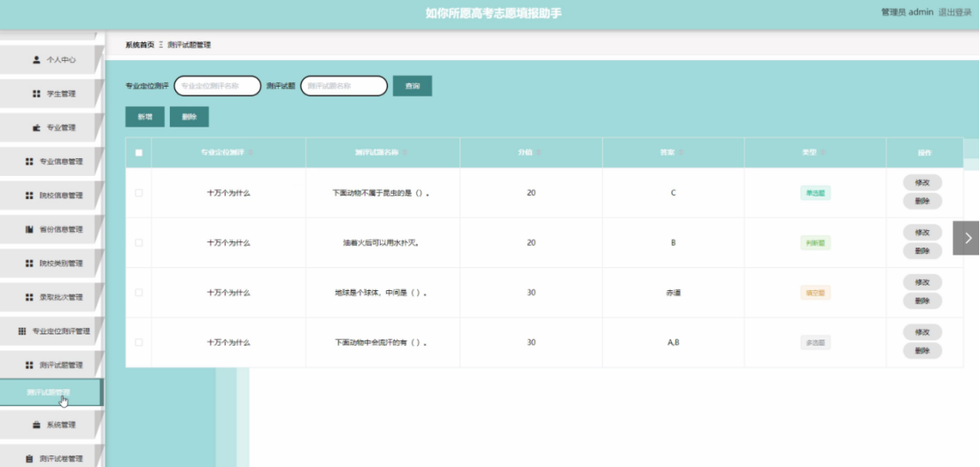Focus the 专业定位测评名称 search field
980x467 pixels.
pyautogui.click(x=218, y=86)
